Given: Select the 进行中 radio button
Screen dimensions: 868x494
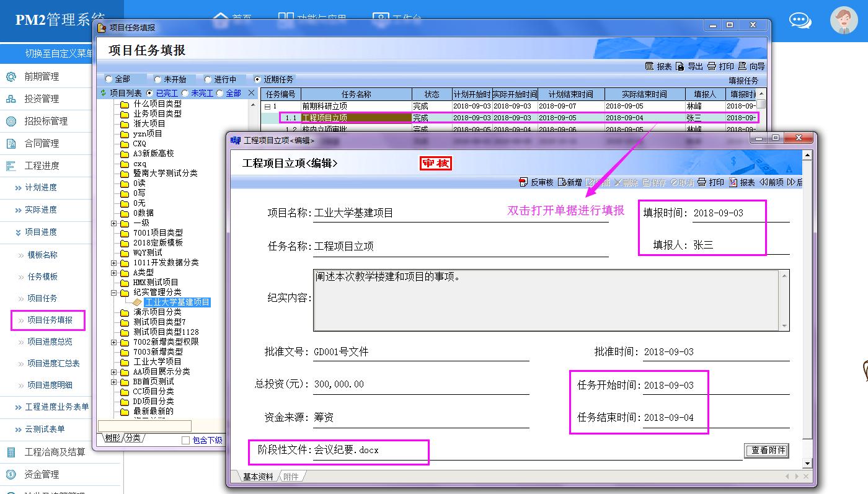Looking at the screenshot, I should click(208, 79).
